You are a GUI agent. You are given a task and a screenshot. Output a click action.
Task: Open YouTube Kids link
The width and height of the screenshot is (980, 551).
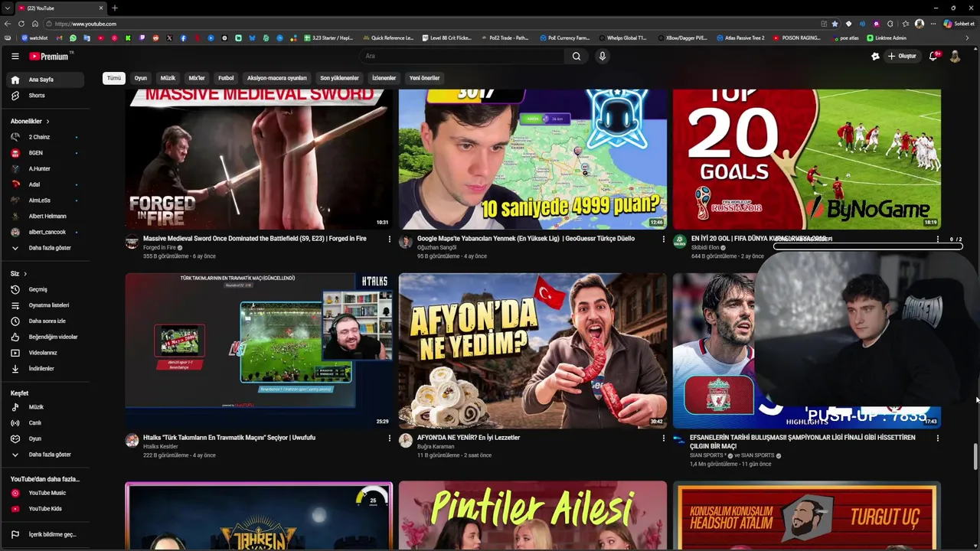45,508
